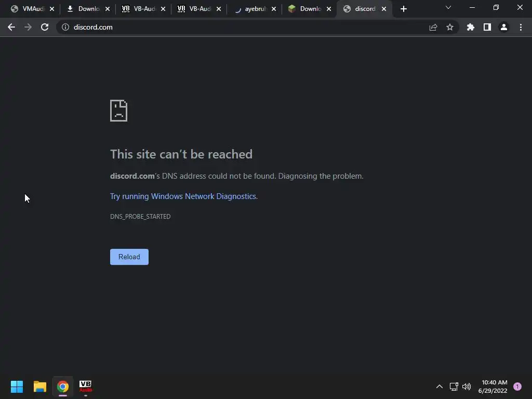Open Chrome's three-dot menu
532x399 pixels.
click(x=521, y=27)
